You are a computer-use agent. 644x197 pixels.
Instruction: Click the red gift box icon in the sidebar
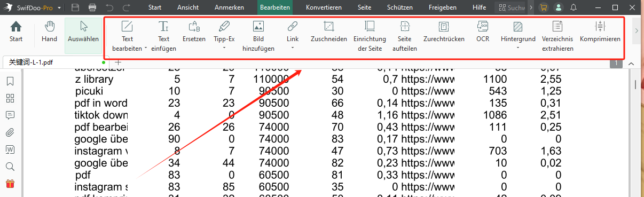(x=10, y=184)
